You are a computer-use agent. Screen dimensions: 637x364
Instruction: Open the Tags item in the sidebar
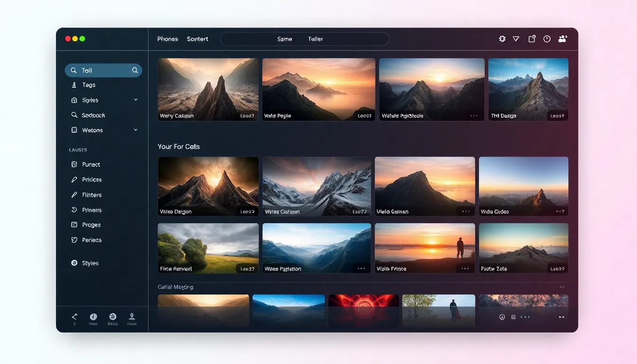tap(89, 85)
